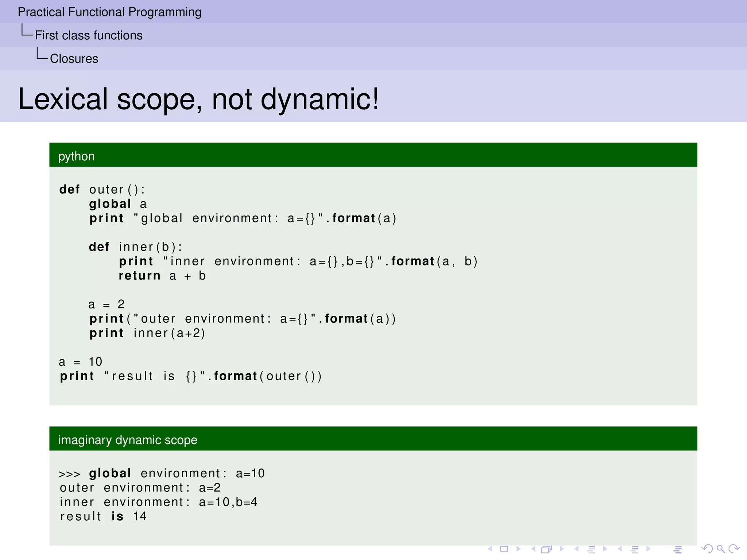747x560 pixels.
Task: Click the subsection lines icon
Action: (x=591, y=549)
